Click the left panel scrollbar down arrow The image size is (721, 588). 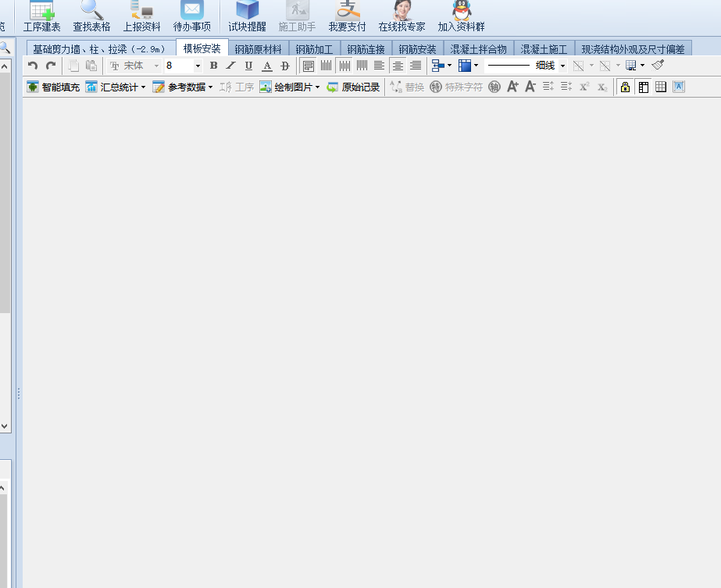point(5,426)
